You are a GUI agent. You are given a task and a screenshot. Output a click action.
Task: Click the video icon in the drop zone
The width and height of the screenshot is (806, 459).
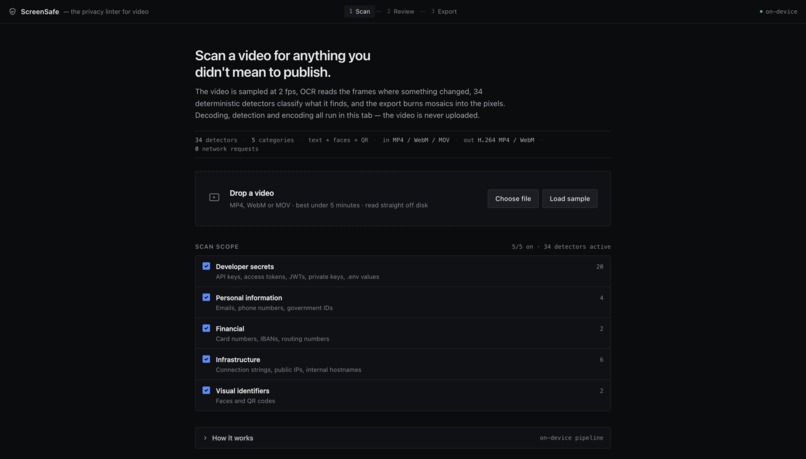(x=214, y=197)
